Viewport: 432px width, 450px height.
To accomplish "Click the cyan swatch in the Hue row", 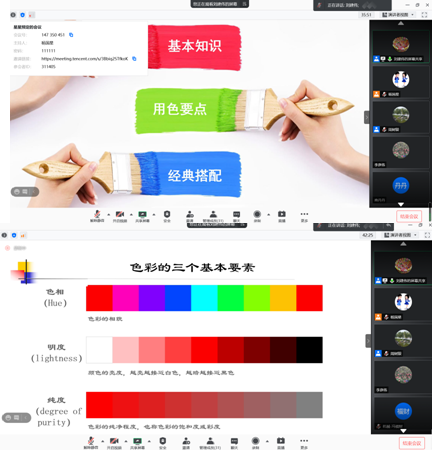I will click(204, 298).
